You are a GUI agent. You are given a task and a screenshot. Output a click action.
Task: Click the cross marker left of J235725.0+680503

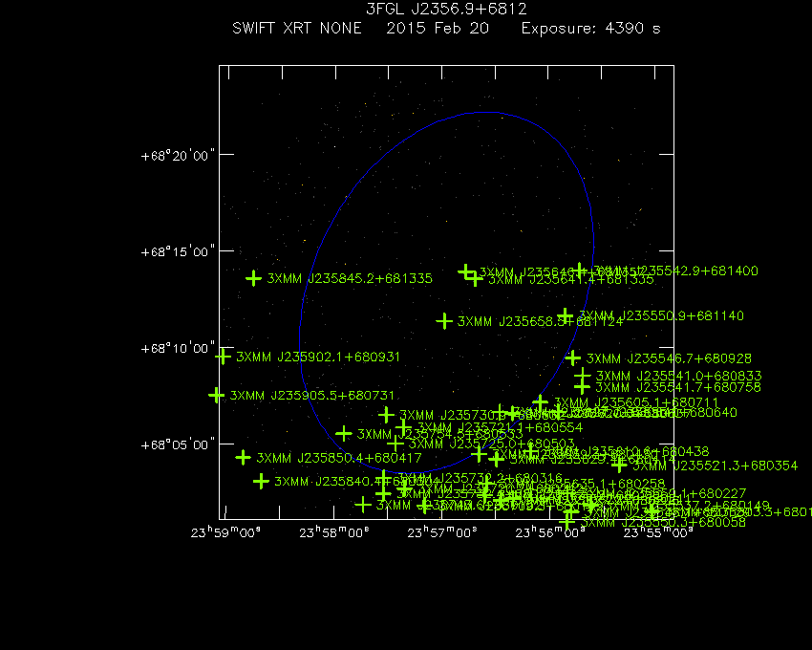pyautogui.click(x=395, y=444)
